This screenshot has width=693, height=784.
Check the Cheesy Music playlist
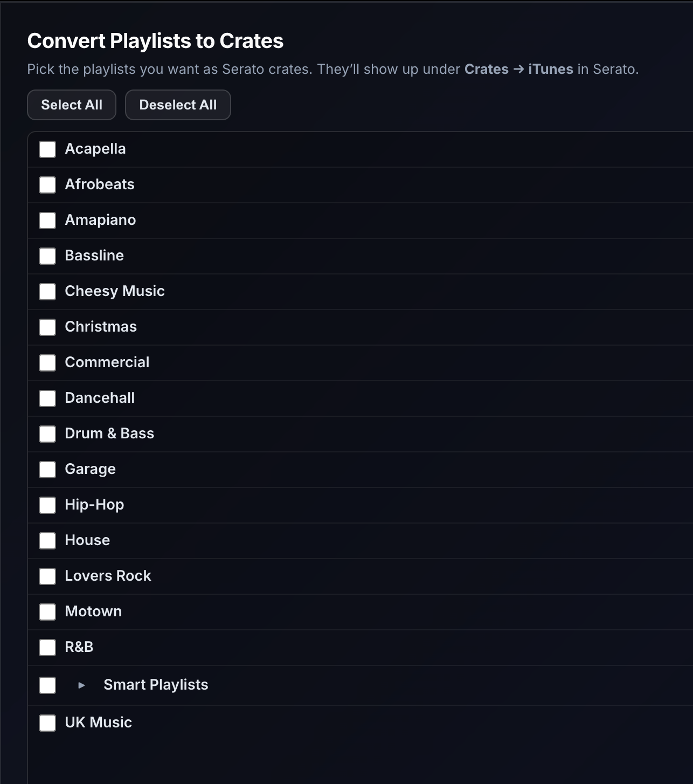(47, 292)
